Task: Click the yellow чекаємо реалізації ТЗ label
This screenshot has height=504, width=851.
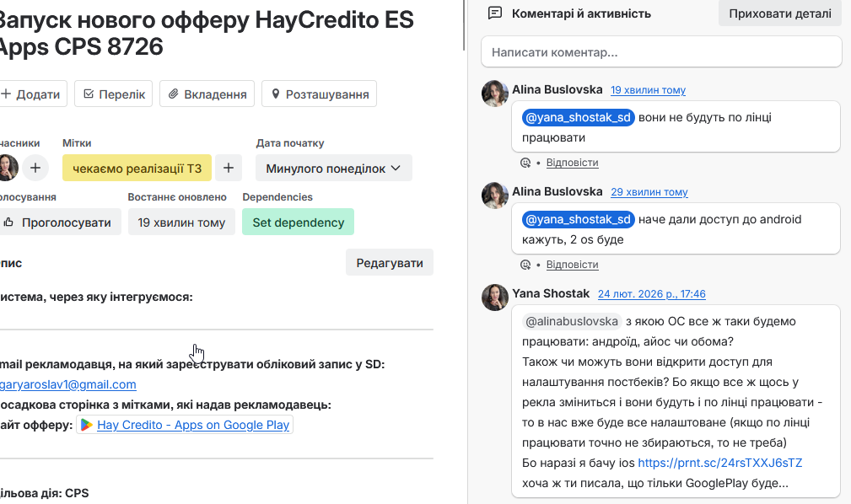Action: 137,168
